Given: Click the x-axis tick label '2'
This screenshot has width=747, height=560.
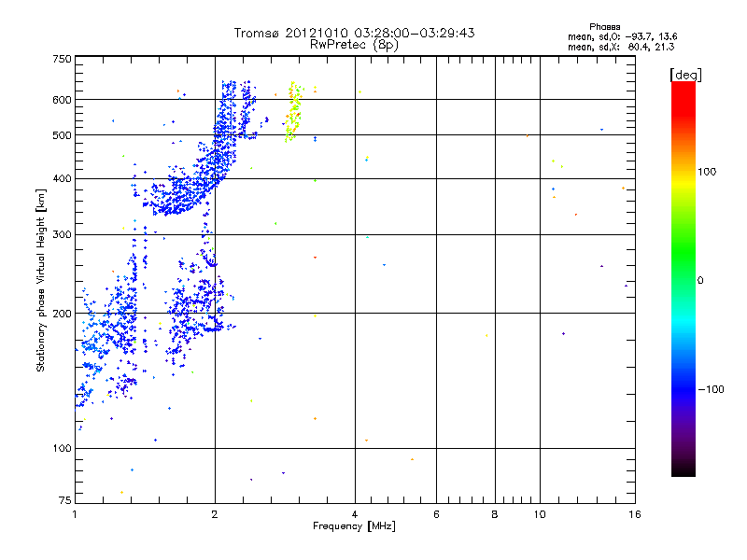Looking at the screenshot, I should (215, 514).
